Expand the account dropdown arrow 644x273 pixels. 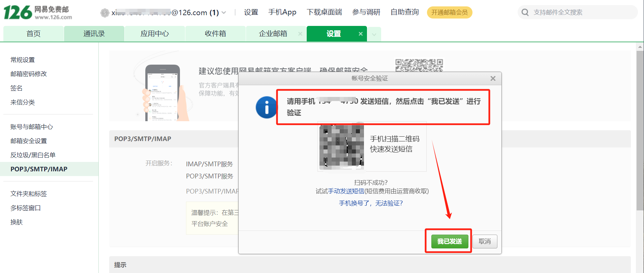click(x=224, y=13)
